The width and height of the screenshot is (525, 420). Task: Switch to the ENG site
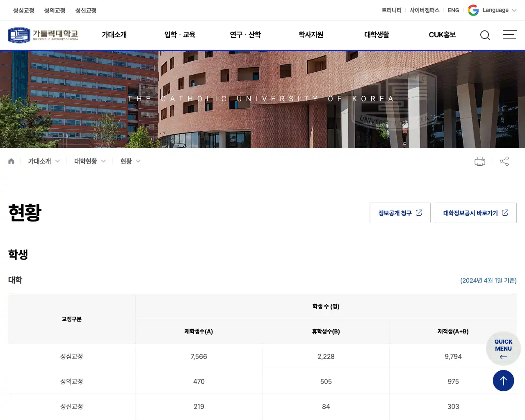click(x=453, y=10)
